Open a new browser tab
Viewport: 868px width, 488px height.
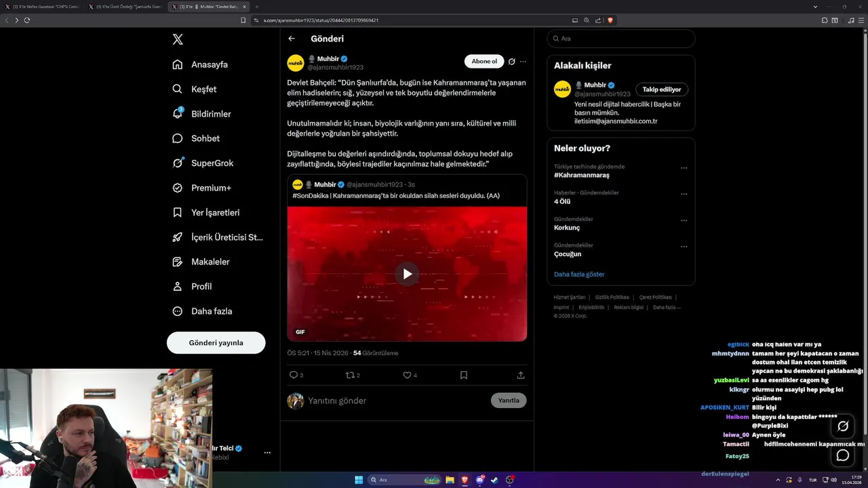tap(257, 6)
